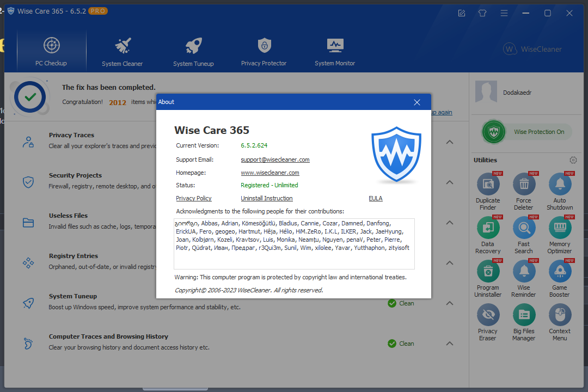Open Utilities settings gear
Viewport: 588px width, 392px height.
573,160
